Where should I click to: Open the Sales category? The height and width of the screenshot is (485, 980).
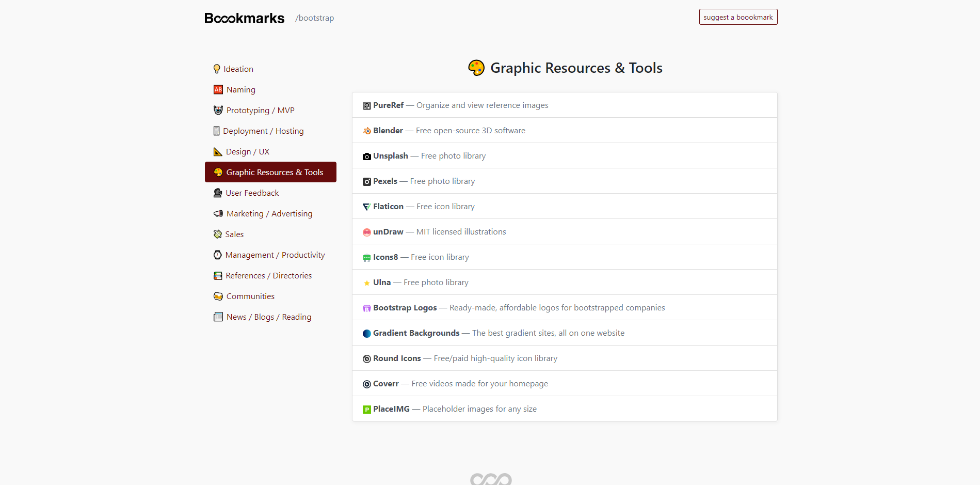tap(270, 234)
